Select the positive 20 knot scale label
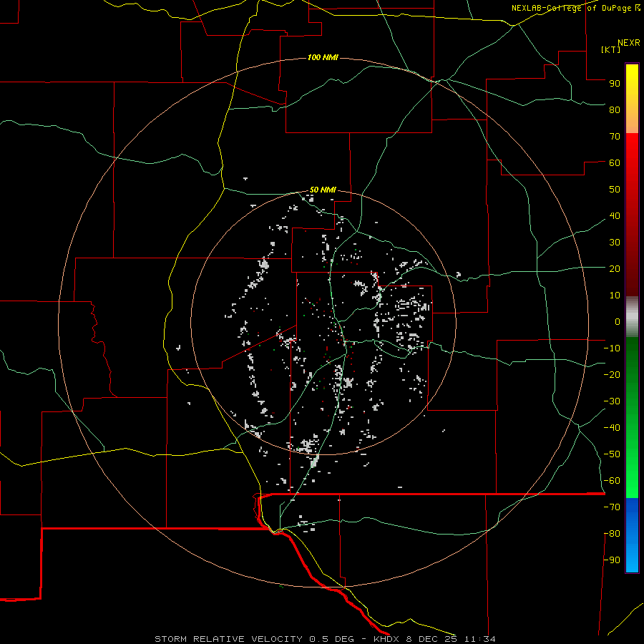Image resolution: width=644 pixels, height=644 pixels. pyautogui.click(x=615, y=268)
